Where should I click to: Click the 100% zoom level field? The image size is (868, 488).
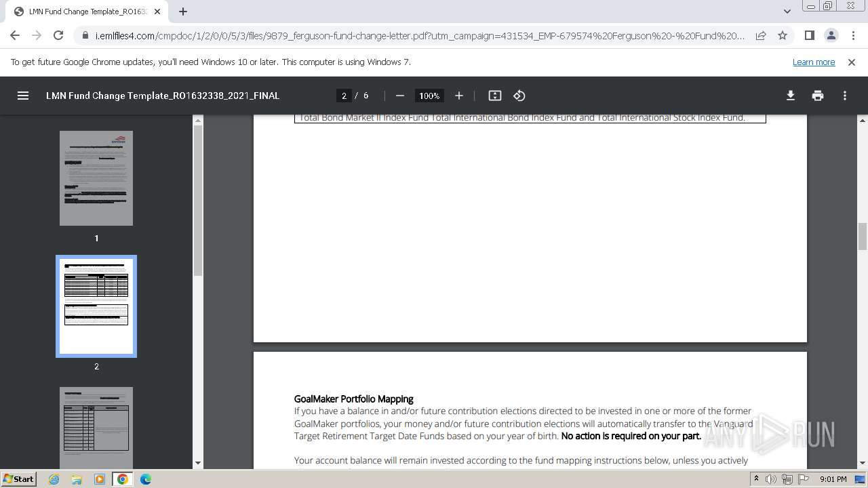pos(429,96)
